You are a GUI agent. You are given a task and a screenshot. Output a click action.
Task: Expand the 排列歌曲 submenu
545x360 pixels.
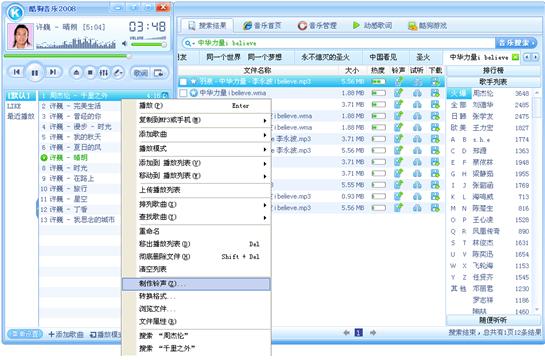click(x=196, y=204)
